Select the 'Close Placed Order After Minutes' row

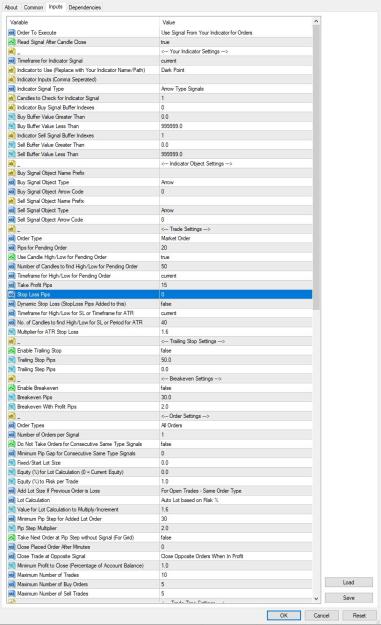[x=160, y=547]
